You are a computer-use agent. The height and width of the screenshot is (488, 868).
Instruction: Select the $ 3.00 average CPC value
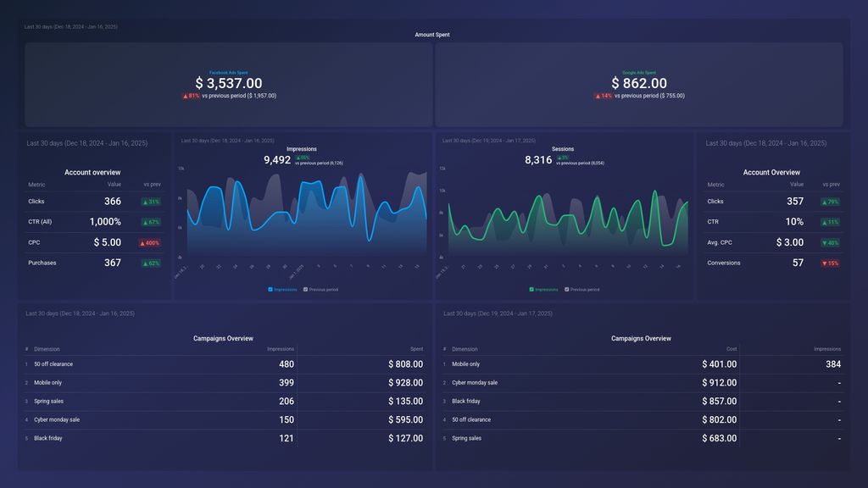(790, 242)
